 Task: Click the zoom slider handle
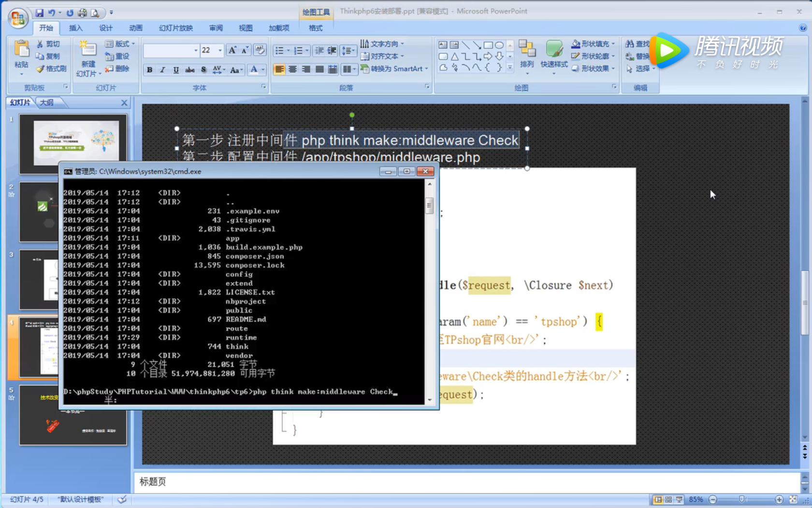point(742,499)
